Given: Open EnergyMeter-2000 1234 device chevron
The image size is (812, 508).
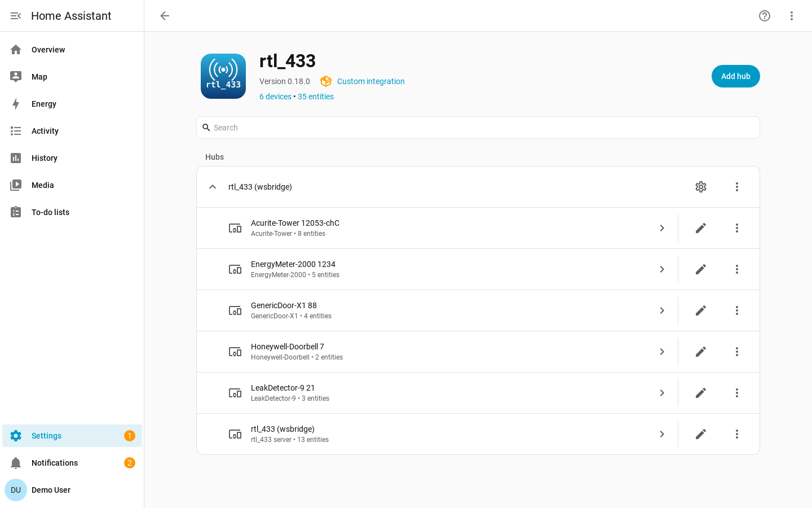Looking at the screenshot, I should pyautogui.click(x=662, y=269).
